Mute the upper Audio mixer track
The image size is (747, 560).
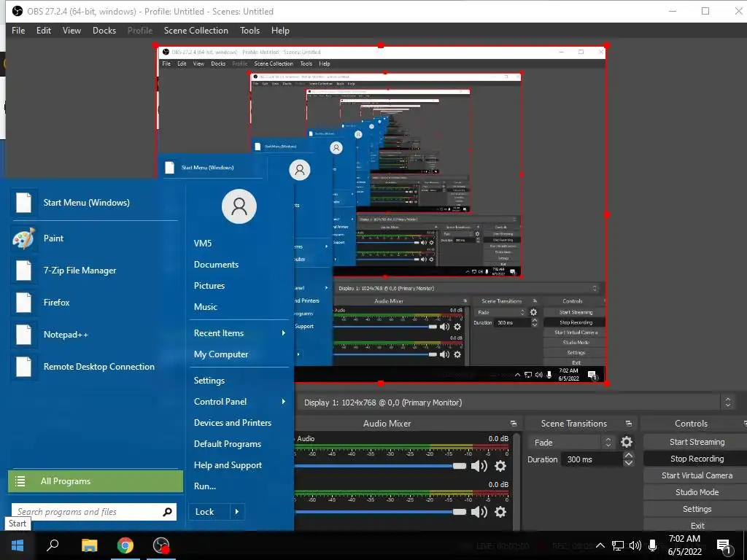tap(479, 466)
